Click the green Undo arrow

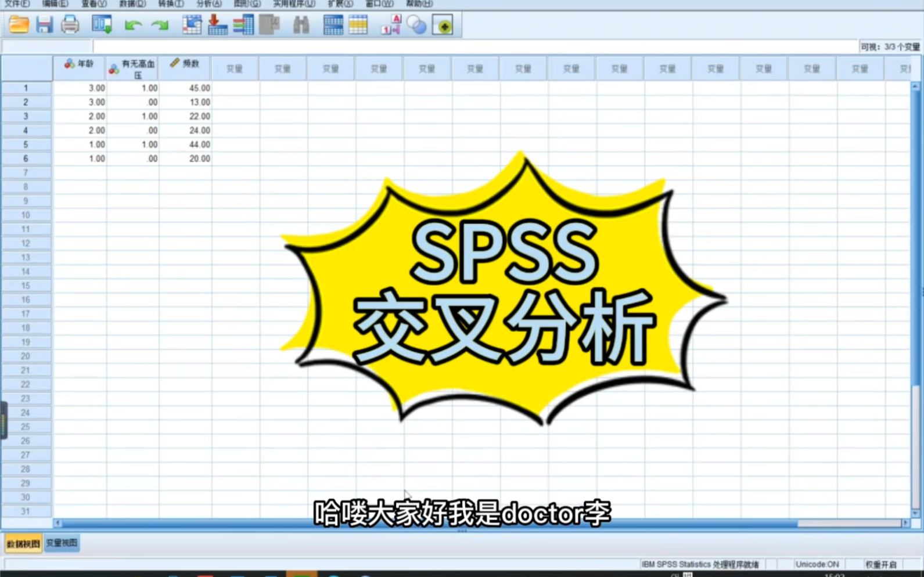tap(133, 25)
